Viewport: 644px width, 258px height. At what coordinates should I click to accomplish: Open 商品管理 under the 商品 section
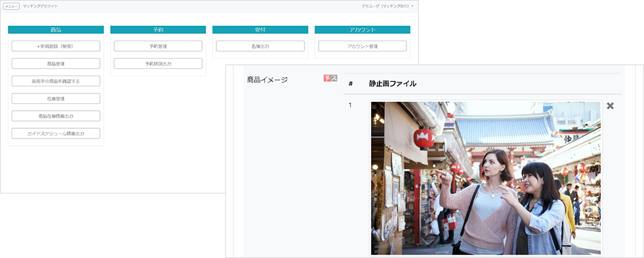(x=56, y=64)
